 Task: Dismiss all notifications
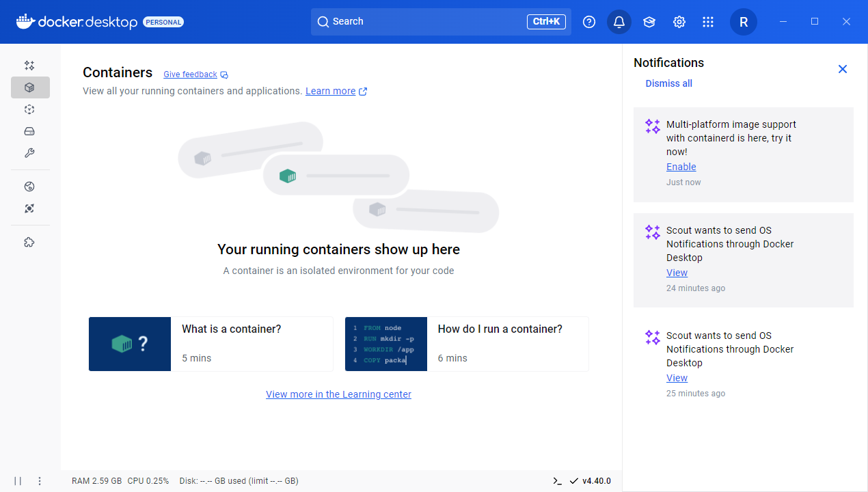pos(669,83)
